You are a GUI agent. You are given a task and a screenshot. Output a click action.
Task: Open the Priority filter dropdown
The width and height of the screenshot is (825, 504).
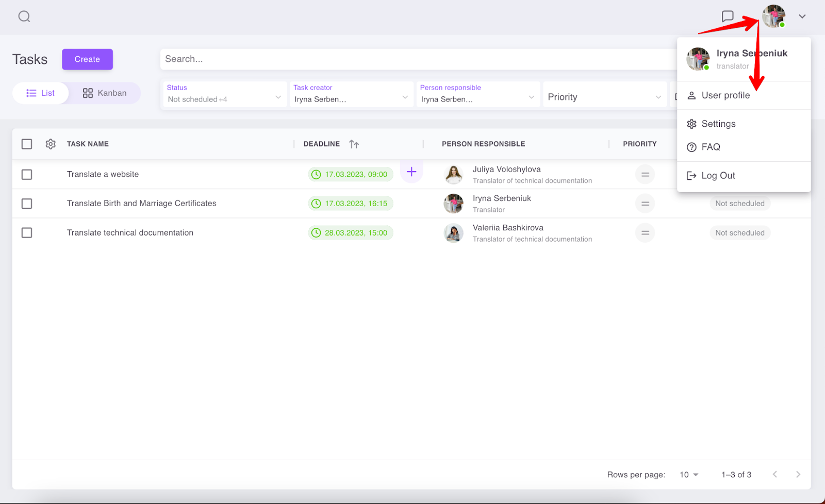(x=604, y=97)
